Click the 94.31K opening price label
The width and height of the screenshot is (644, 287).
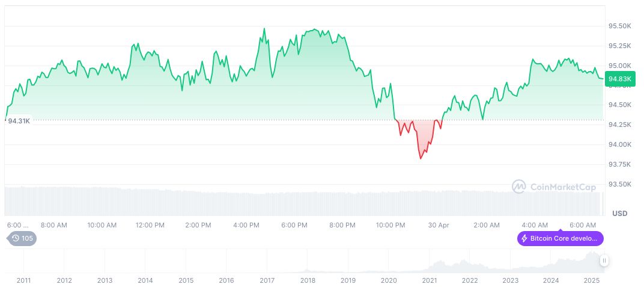click(x=19, y=121)
